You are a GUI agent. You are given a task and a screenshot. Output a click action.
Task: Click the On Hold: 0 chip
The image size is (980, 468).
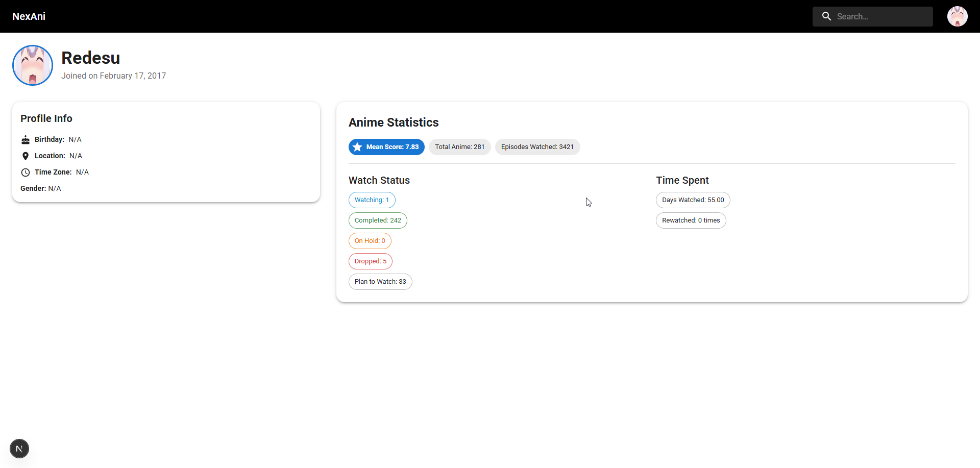click(x=370, y=241)
